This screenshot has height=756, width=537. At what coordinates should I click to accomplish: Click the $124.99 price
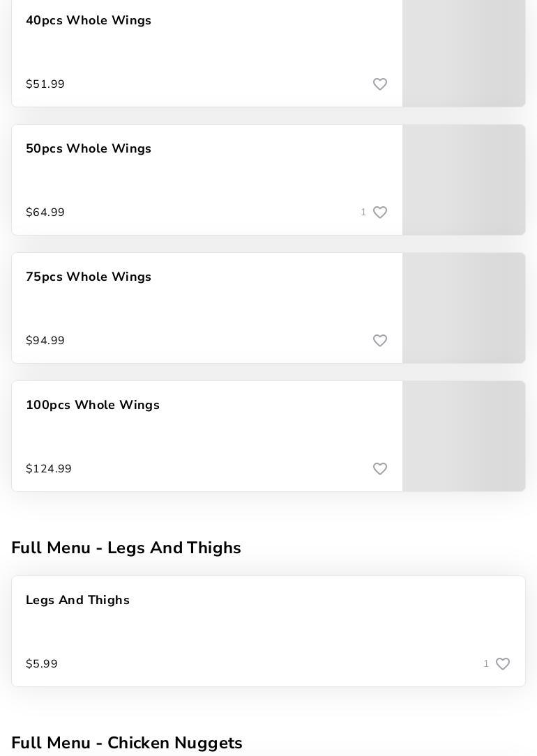coord(49,469)
